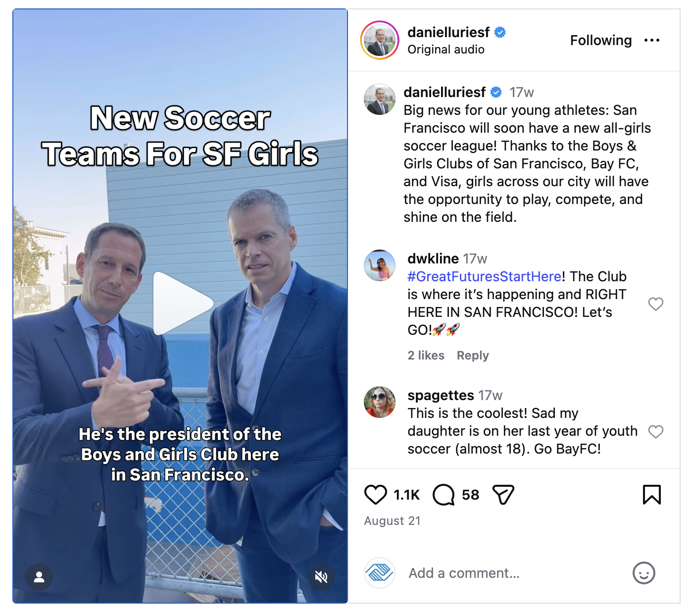Screen dimensions: 692x616
Task: Open danielluriesf profile from the header
Action: (x=448, y=32)
